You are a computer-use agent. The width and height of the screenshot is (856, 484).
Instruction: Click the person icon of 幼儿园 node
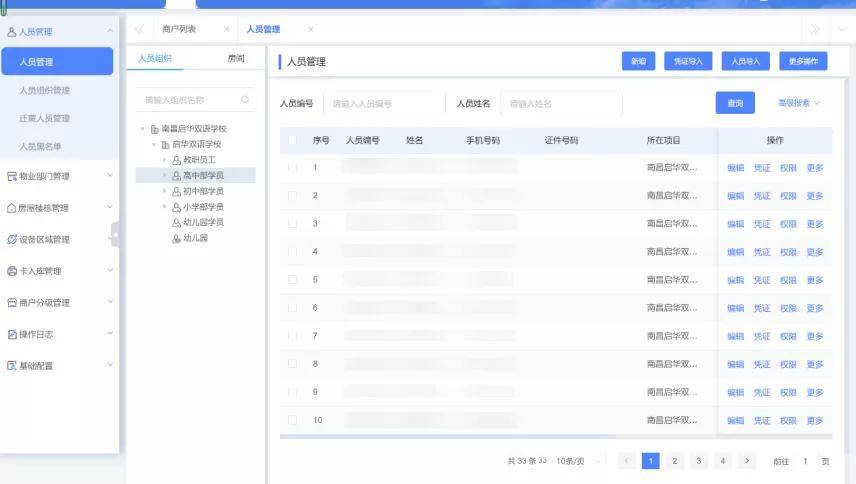coord(176,238)
